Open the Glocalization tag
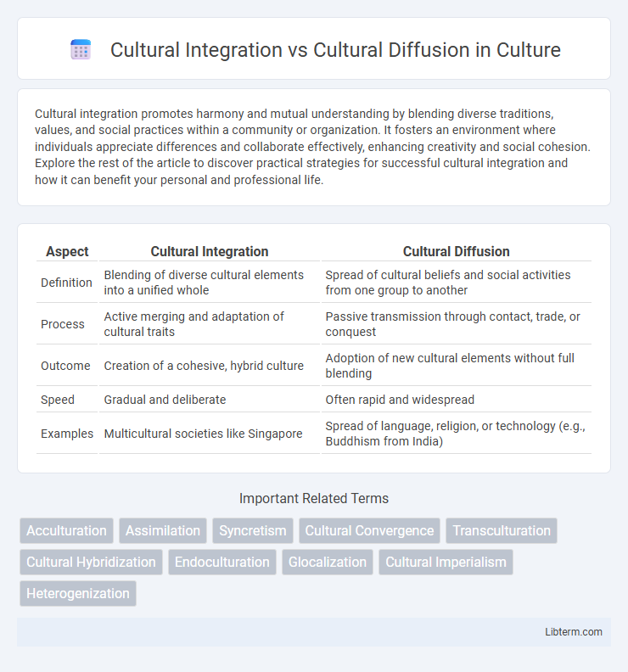The height and width of the screenshot is (672, 628). [328, 562]
